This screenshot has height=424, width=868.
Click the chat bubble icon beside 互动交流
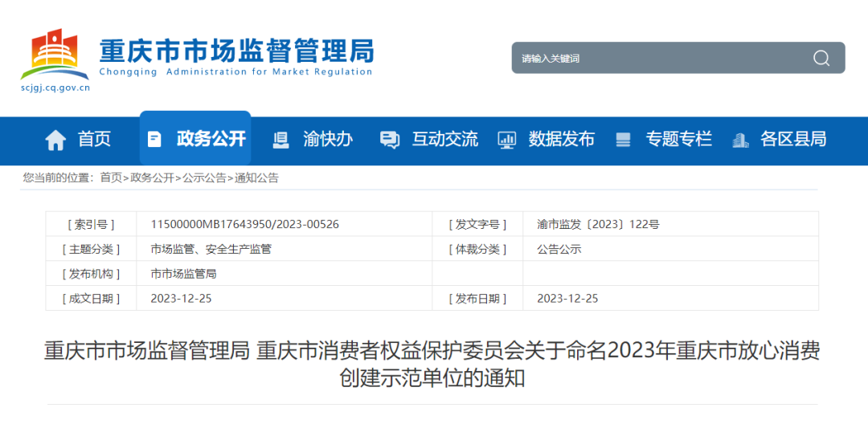coord(390,140)
